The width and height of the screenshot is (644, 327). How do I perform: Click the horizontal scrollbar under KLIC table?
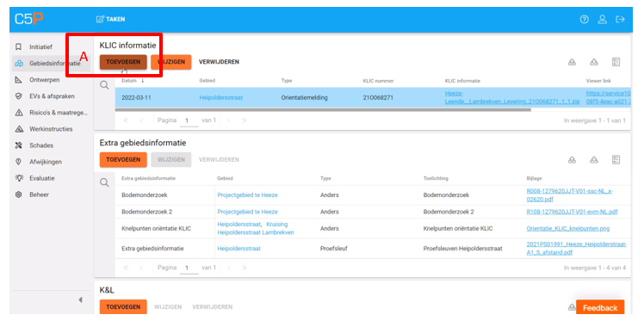point(323,109)
